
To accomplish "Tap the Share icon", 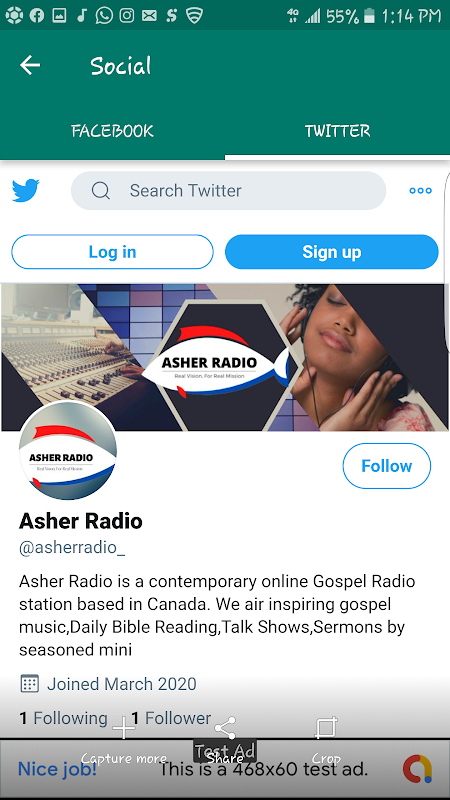I will [x=225, y=728].
